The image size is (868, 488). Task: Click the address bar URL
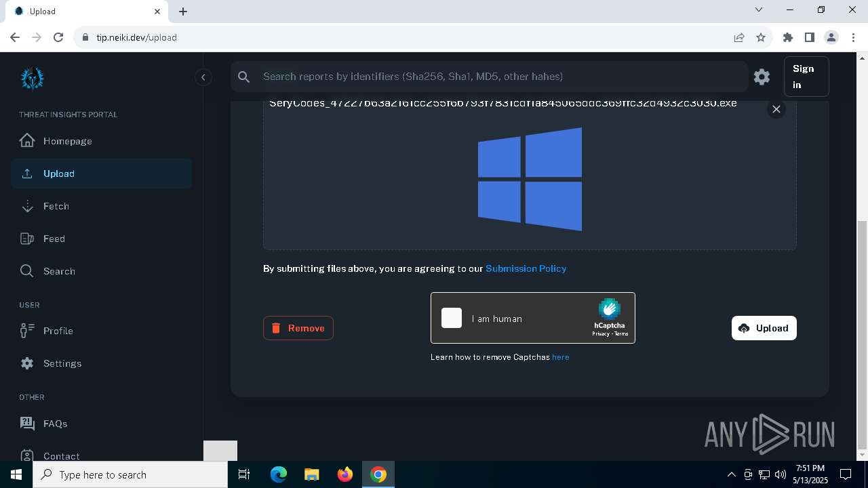point(136,37)
